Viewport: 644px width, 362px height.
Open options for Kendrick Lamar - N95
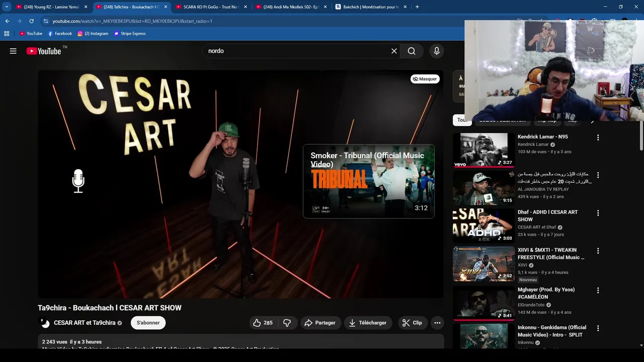tap(598, 137)
